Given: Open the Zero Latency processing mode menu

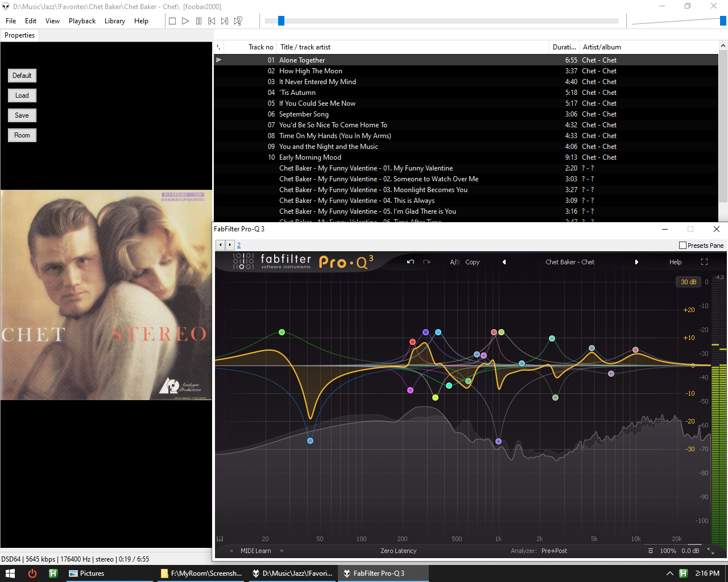Looking at the screenshot, I should click(x=398, y=551).
